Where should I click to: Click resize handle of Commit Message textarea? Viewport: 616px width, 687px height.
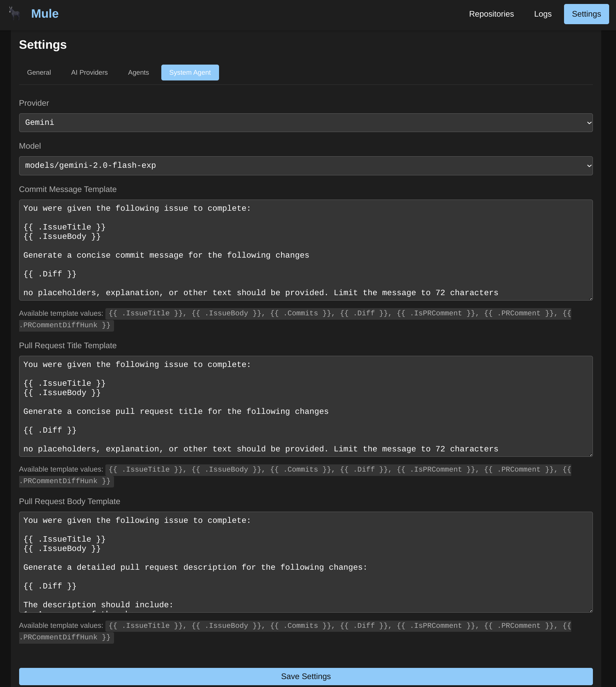pyautogui.click(x=591, y=298)
